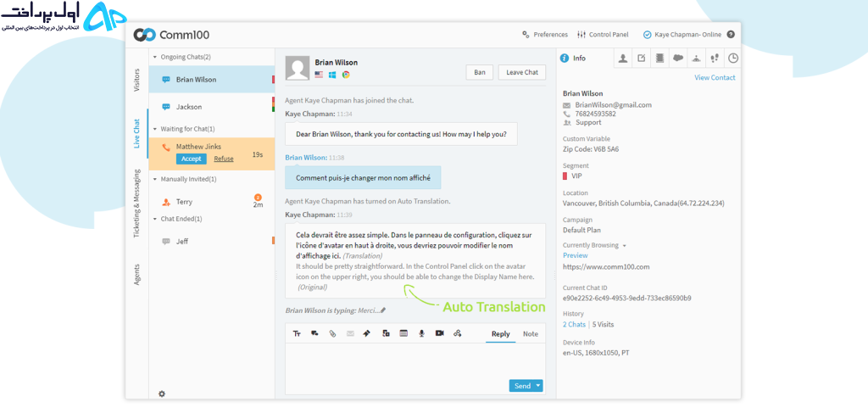Viewport: 868px width, 413px height.
Task: Expand the Currently Browsing dropdown arrow
Action: 625,245
